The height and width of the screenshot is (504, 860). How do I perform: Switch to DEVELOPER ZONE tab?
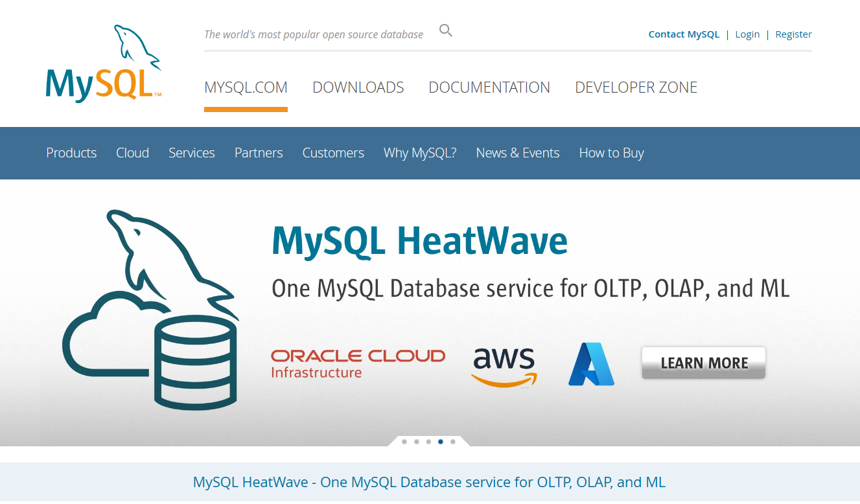636,87
